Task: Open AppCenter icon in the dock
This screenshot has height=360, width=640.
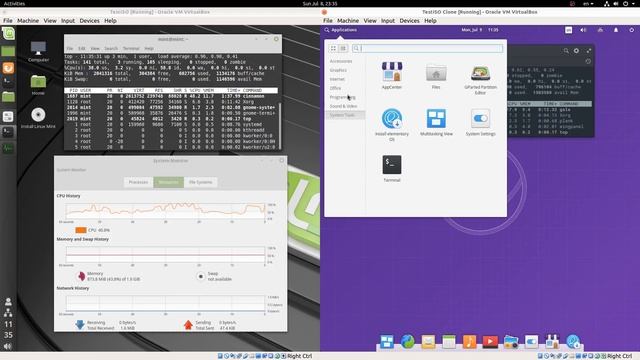Action: 552,341
